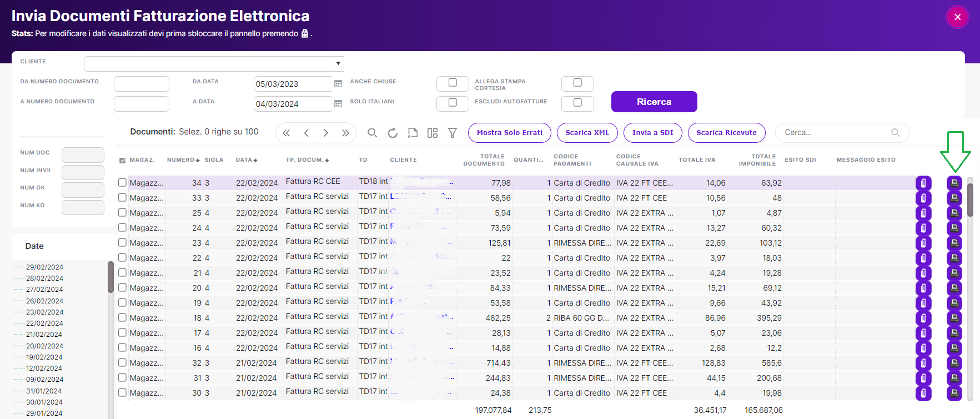Open attachment for document number 30
This screenshot has width=980, height=419.
[x=923, y=393]
